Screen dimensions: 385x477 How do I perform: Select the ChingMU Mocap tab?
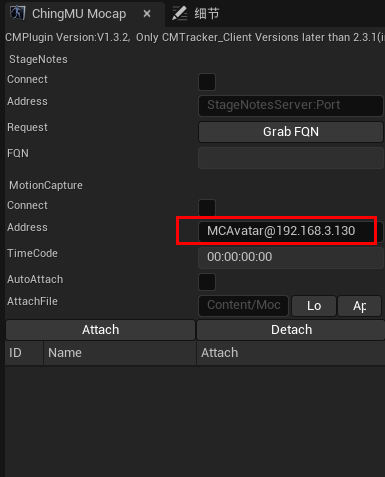point(78,14)
